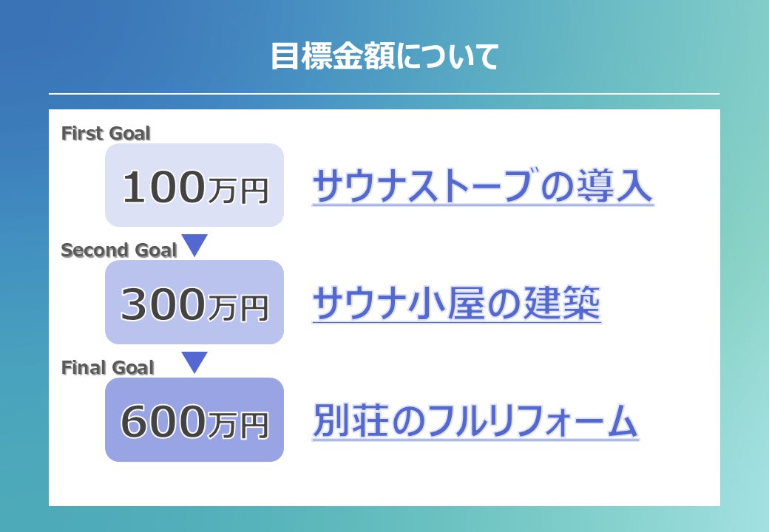Image resolution: width=769 pixels, height=532 pixels.
Task: Open the サウナ小屋の建築 link
Action: pos(456,303)
